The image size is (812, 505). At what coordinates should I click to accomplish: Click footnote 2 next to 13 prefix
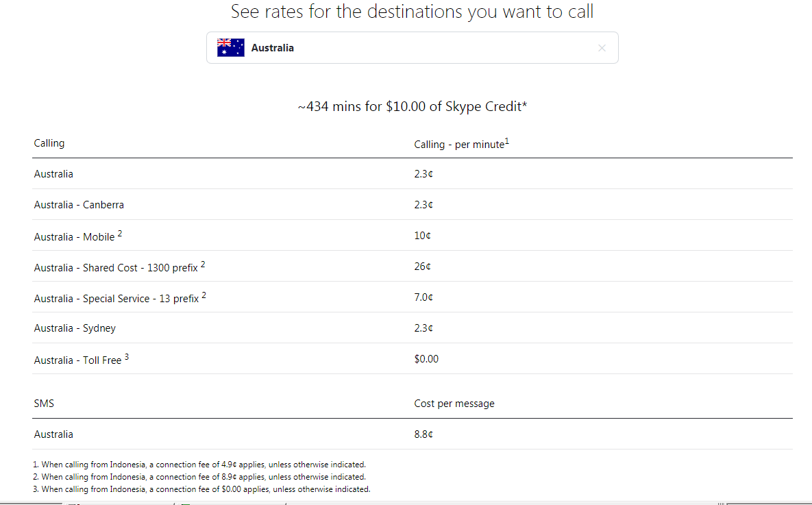pos(204,295)
